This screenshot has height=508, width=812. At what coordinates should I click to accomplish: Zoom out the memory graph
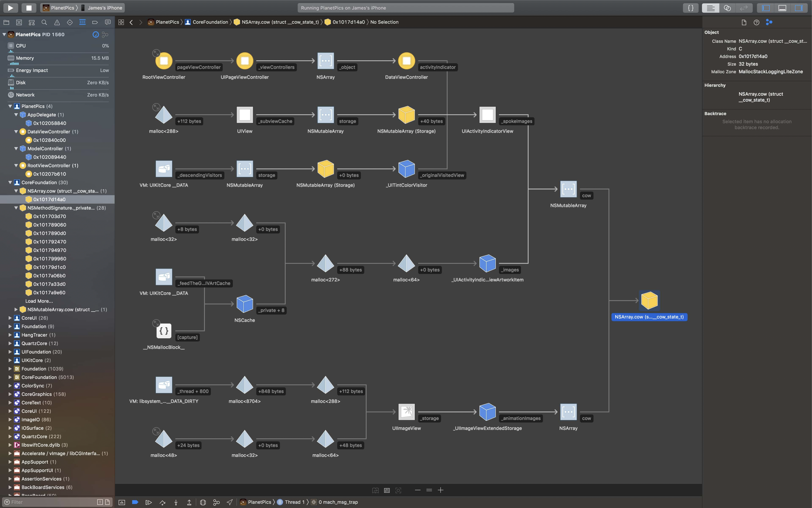[x=417, y=490]
